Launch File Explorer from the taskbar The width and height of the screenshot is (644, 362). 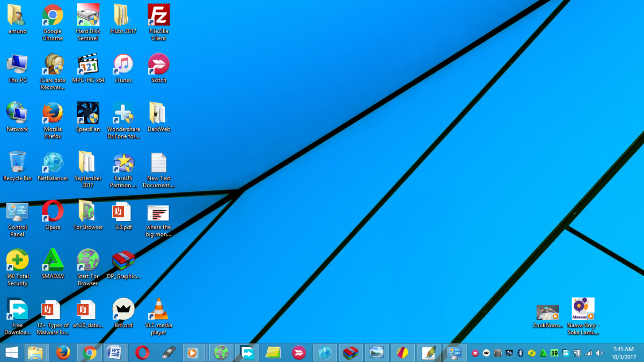click(x=35, y=352)
